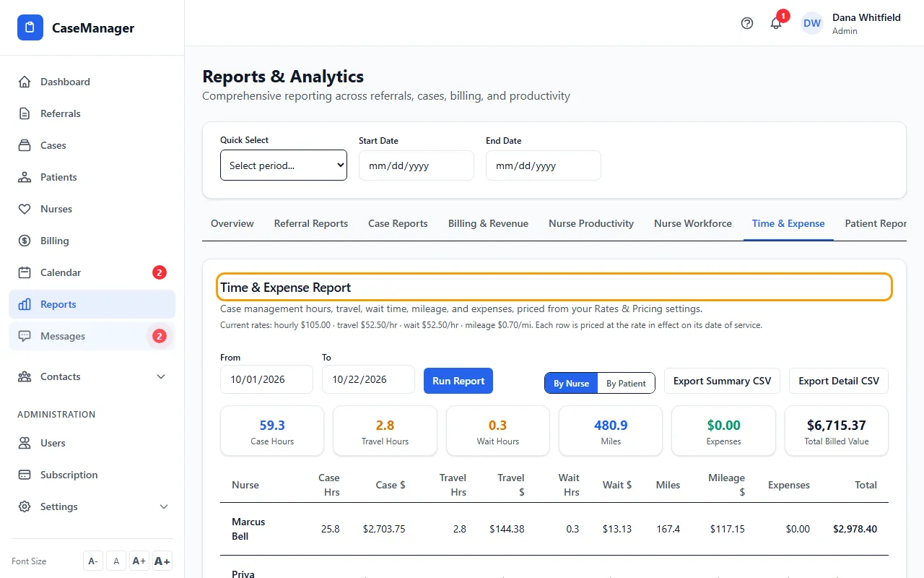This screenshot has height=578, width=924.
Task: Open Patients page from sidebar
Action: coord(92,177)
